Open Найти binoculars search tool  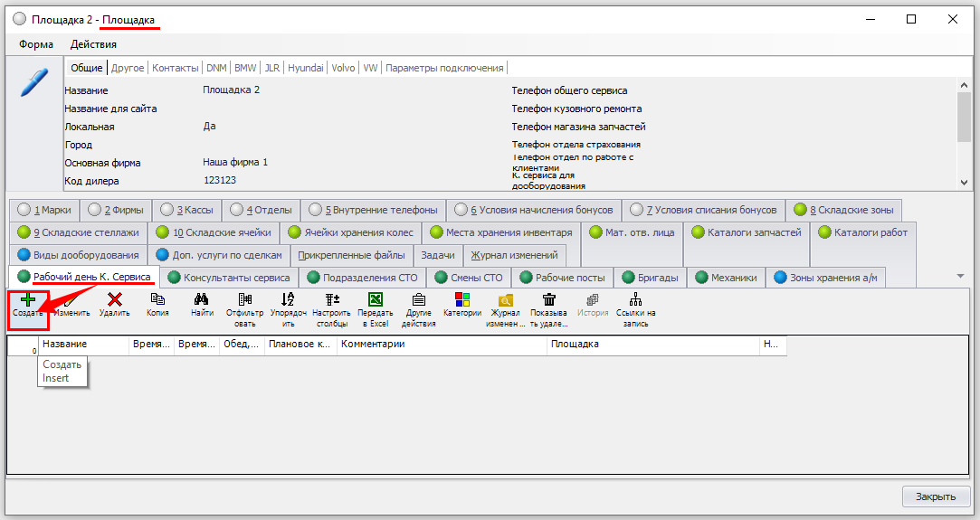(202, 300)
